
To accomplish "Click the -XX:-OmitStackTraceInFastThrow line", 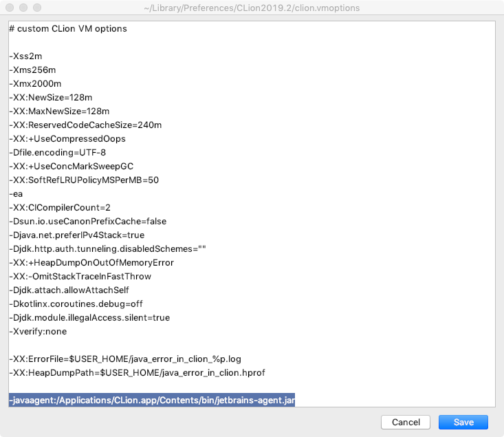I will click(80, 277).
